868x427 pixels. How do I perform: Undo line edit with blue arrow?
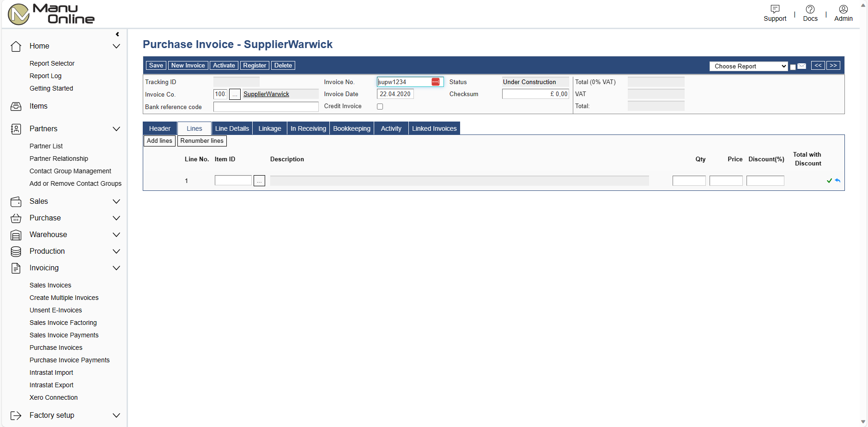coord(838,181)
